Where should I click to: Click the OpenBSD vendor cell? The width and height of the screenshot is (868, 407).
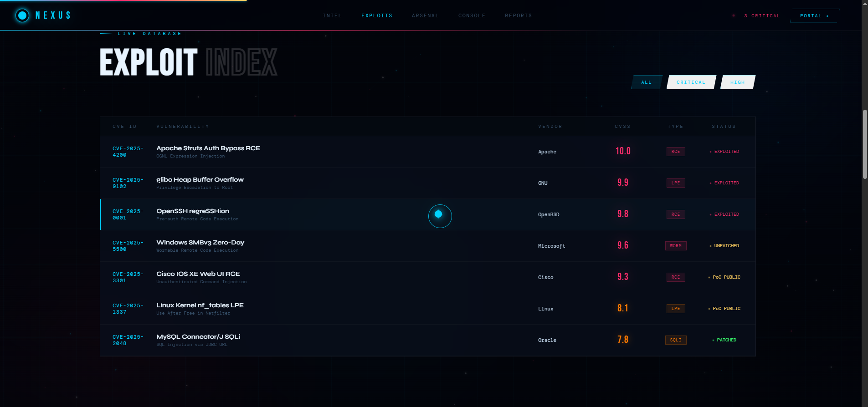[549, 214]
